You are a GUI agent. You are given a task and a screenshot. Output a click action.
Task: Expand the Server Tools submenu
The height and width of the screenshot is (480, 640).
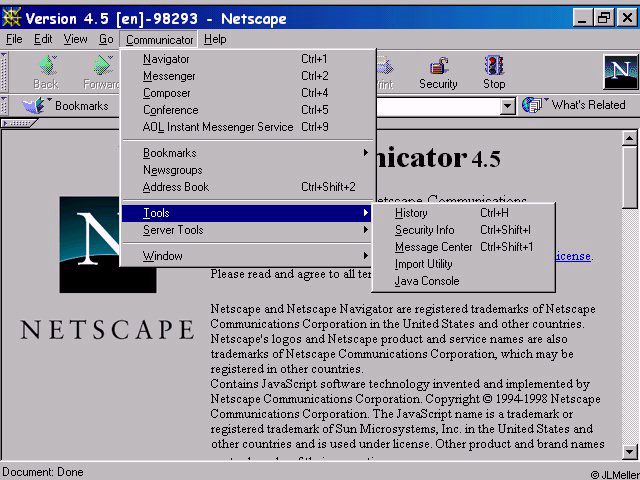click(x=247, y=230)
